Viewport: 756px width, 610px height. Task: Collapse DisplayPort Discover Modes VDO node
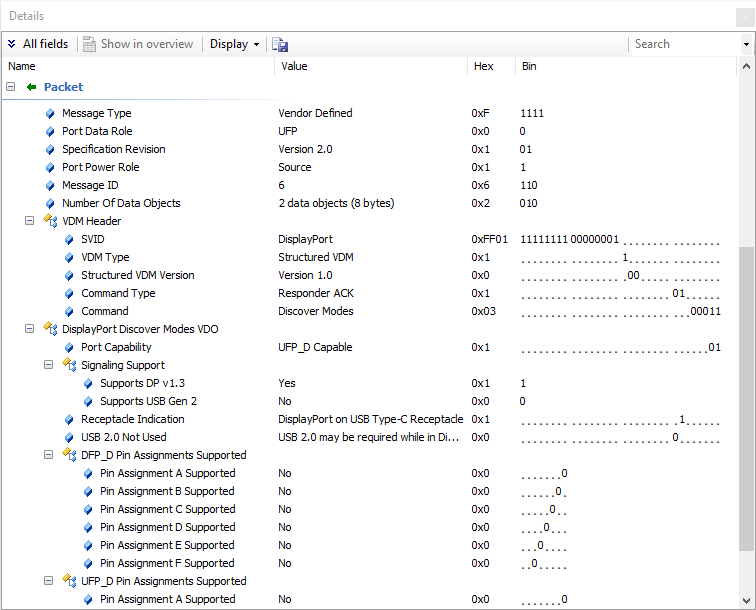pos(30,329)
